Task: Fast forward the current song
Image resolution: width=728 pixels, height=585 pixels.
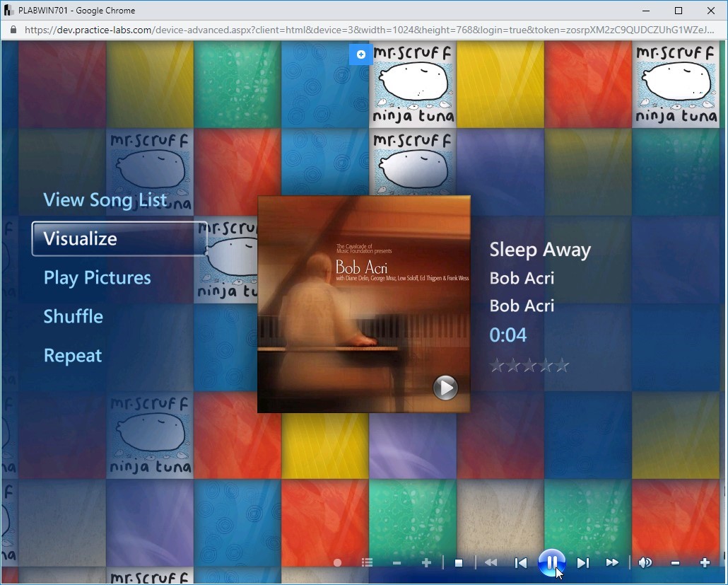Action: [612, 562]
